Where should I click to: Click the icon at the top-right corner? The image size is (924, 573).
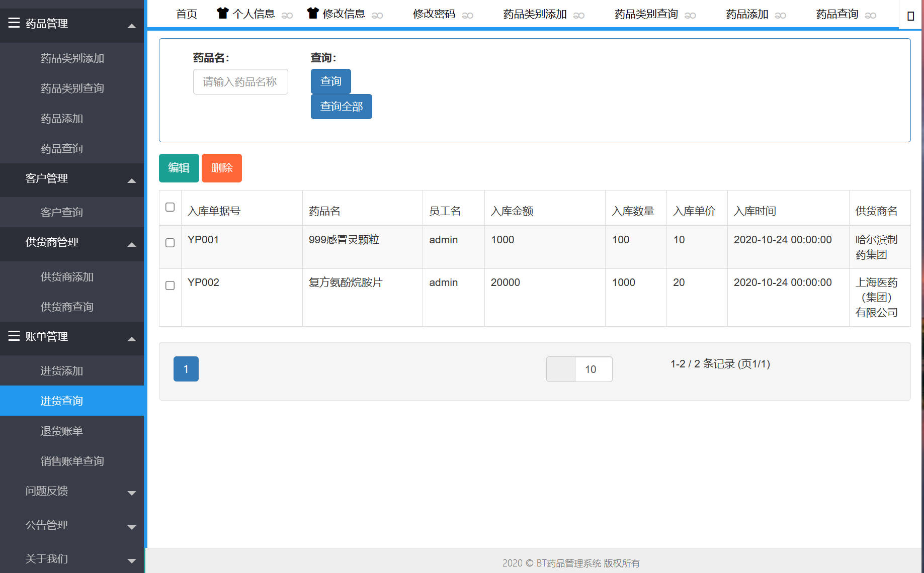[x=910, y=16]
